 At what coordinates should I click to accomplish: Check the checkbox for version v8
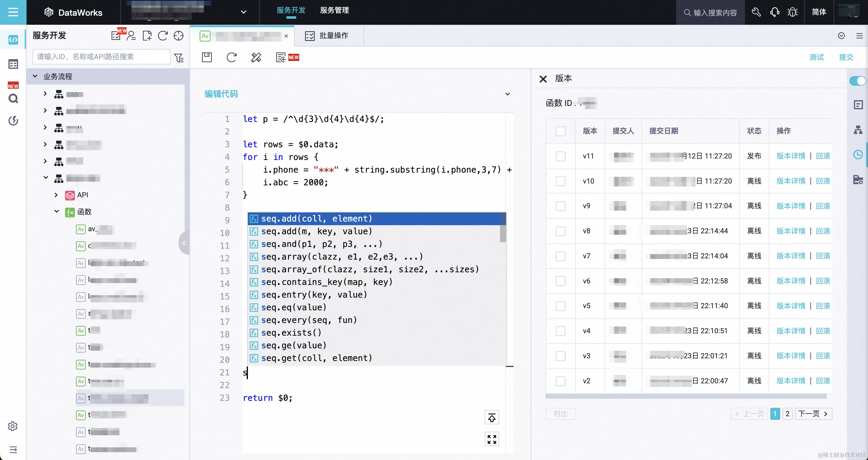coord(561,231)
